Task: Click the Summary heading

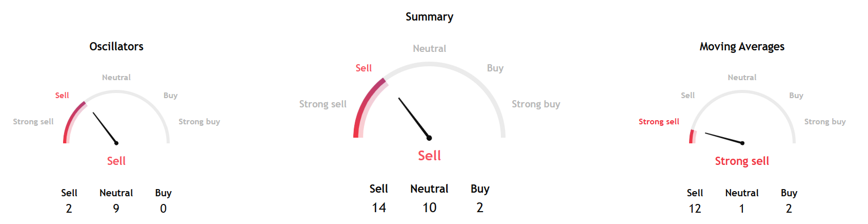Action: pos(429,17)
